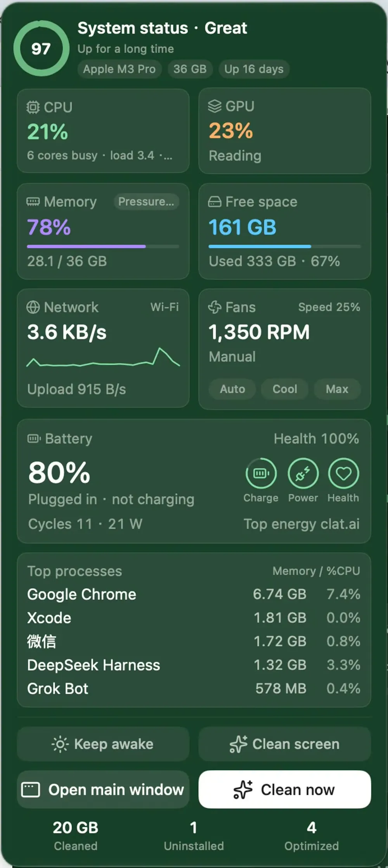Screen dimensions: 388x868
Task: Start the Clean screen mode
Action: (285, 744)
